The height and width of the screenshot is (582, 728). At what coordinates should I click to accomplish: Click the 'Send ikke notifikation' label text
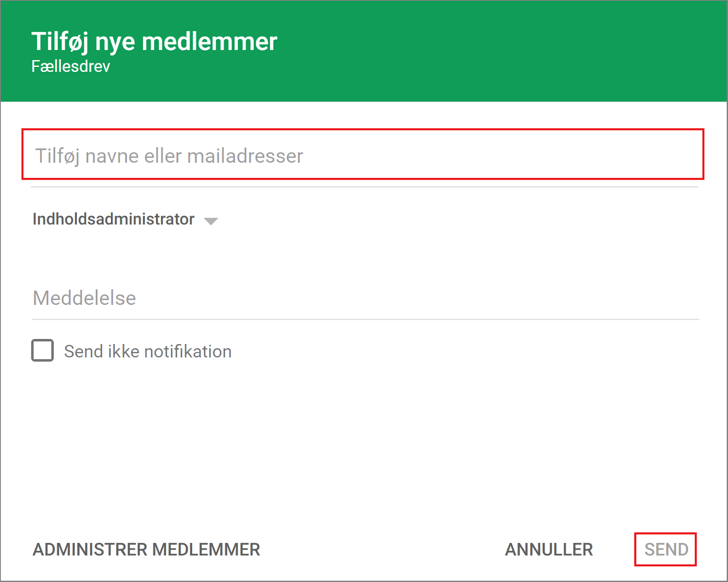[147, 351]
